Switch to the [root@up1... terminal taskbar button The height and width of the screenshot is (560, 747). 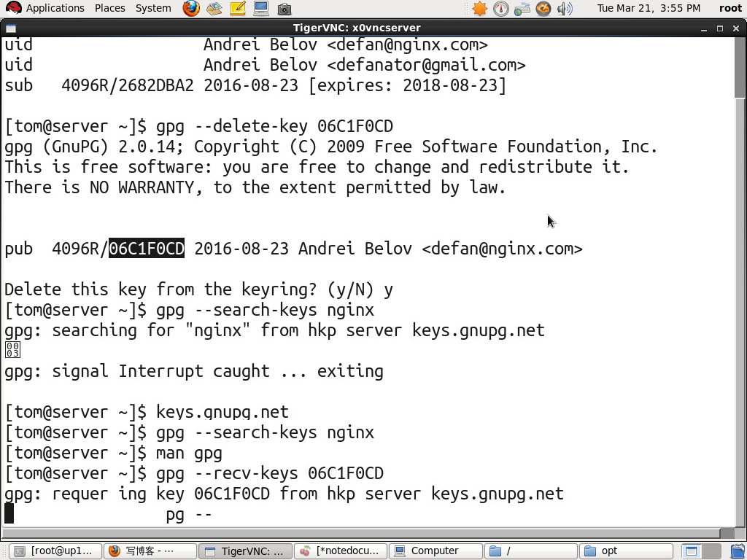[55, 551]
